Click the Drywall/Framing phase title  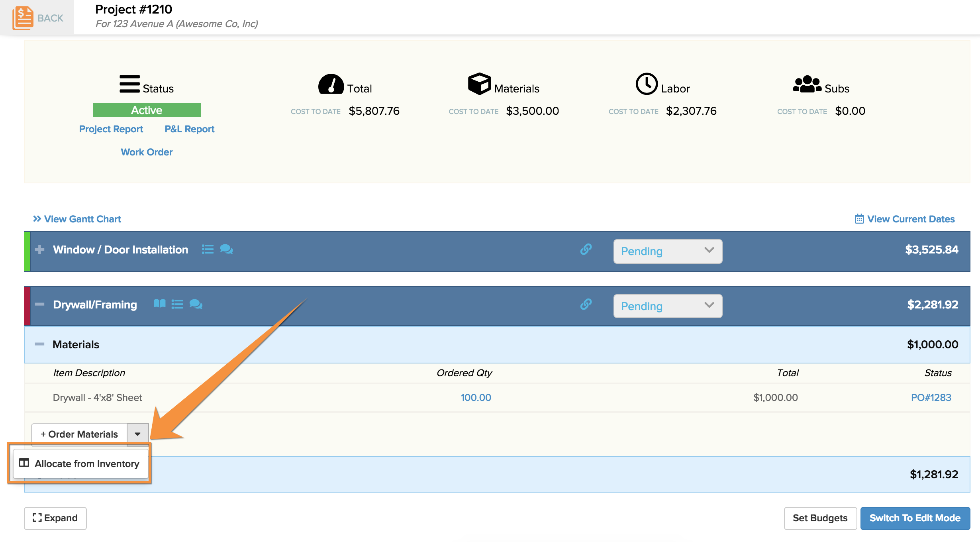[x=95, y=304]
